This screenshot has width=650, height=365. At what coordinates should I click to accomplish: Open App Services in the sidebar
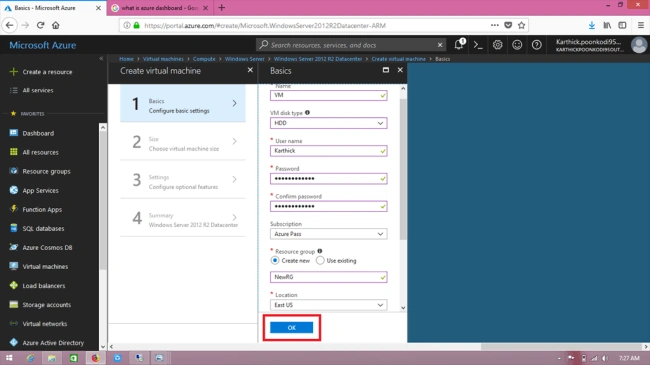40,190
